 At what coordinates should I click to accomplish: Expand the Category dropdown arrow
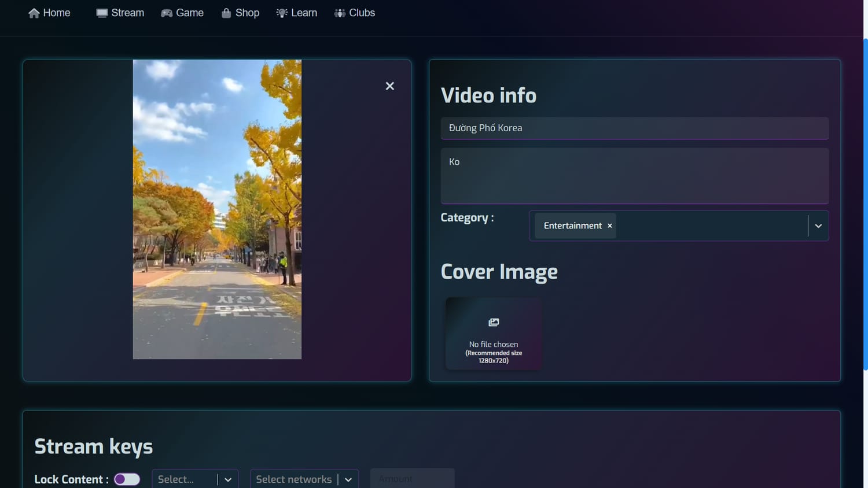[818, 225]
